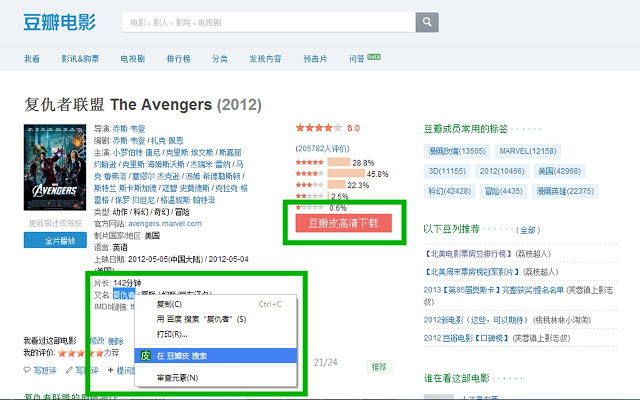Open the 漫画英雄(22375) tag
Screen dimensions: 640x400
click(565, 191)
